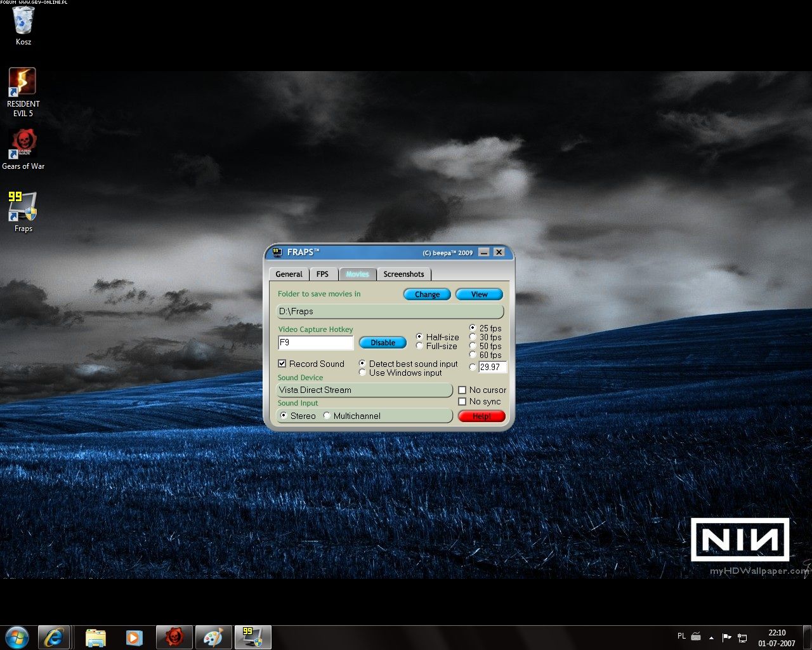This screenshot has width=812, height=650.
Task: Select the custom fps radio button
Action: pos(473,367)
